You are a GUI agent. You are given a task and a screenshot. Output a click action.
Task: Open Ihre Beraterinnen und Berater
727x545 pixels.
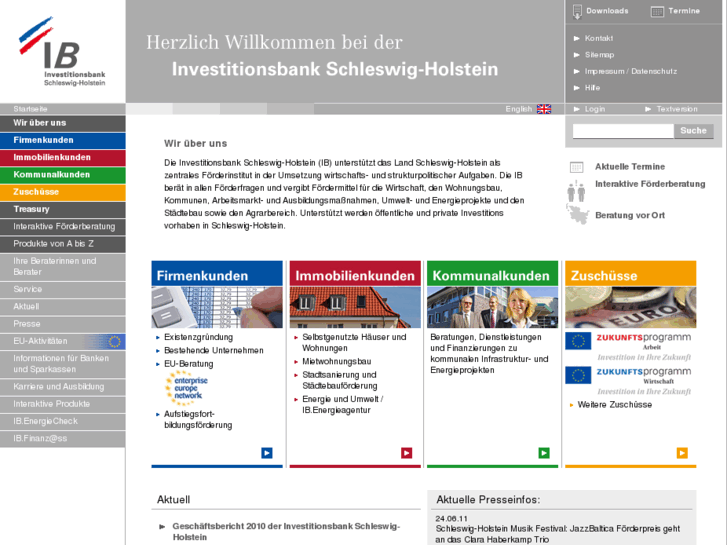pyautogui.click(x=63, y=267)
